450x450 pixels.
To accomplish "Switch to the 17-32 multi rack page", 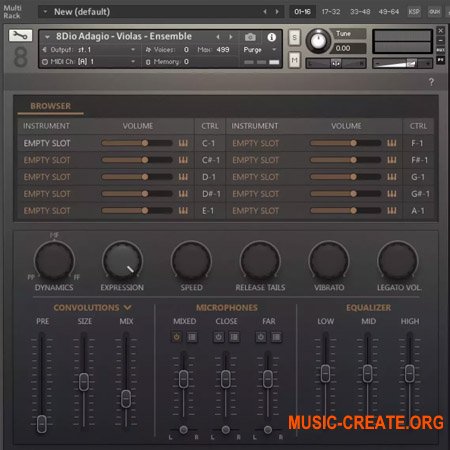I will (331, 12).
